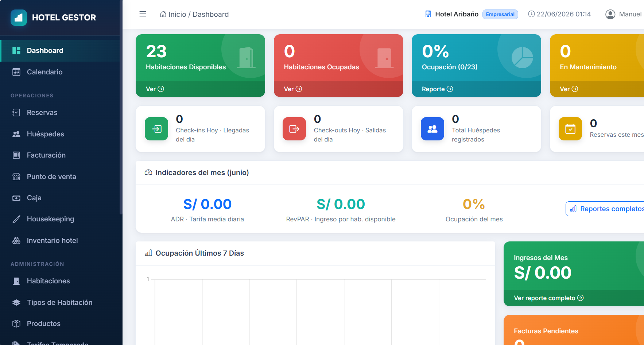
Task: Select Tipos de Habitación
Action: 61,302
